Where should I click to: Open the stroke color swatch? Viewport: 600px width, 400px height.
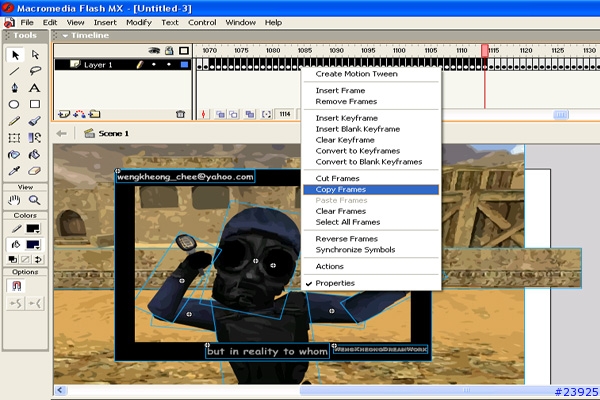tap(33, 229)
